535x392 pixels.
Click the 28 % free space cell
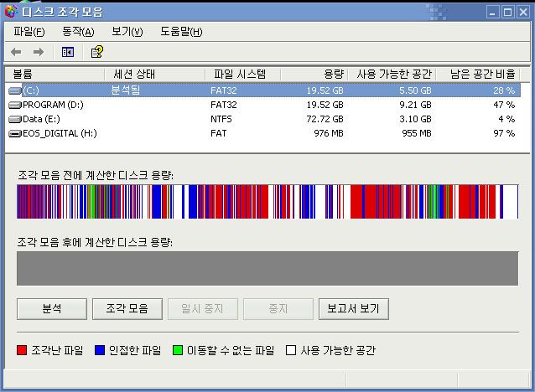(x=504, y=90)
